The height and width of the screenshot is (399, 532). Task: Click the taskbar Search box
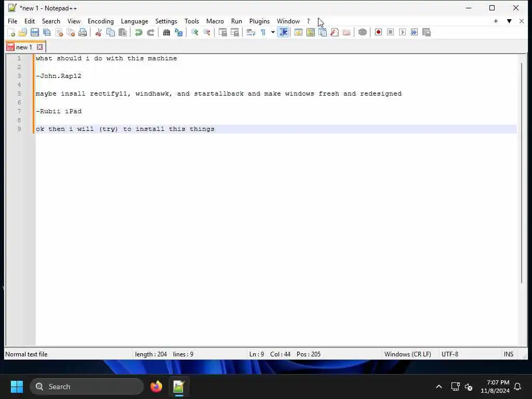pyautogui.click(x=87, y=387)
